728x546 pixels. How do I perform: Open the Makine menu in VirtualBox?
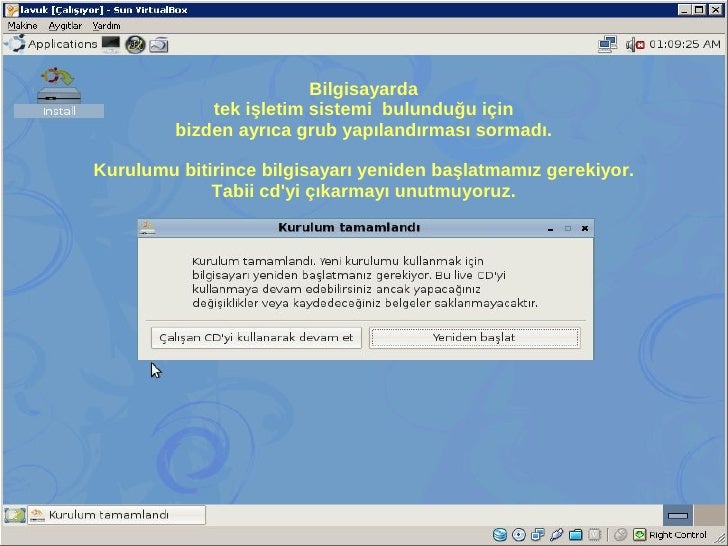click(22, 26)
